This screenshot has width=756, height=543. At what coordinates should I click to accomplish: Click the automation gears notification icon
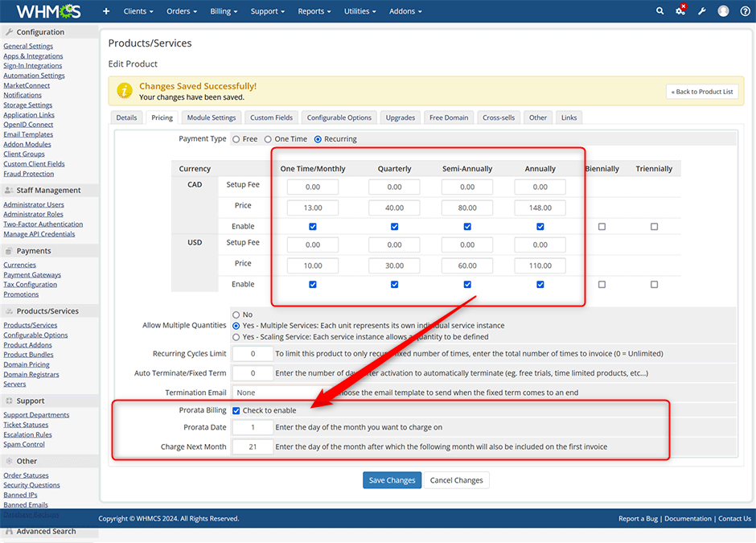tap(680, 11)
